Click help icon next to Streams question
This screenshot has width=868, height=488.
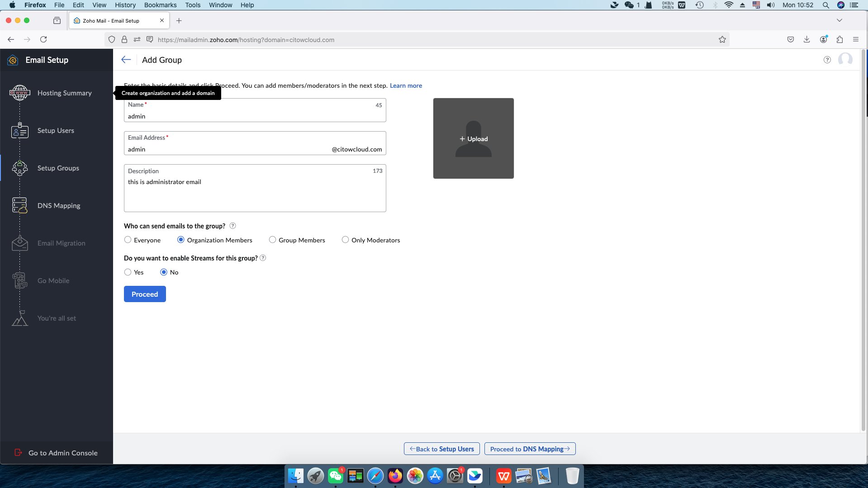(263, 258)
